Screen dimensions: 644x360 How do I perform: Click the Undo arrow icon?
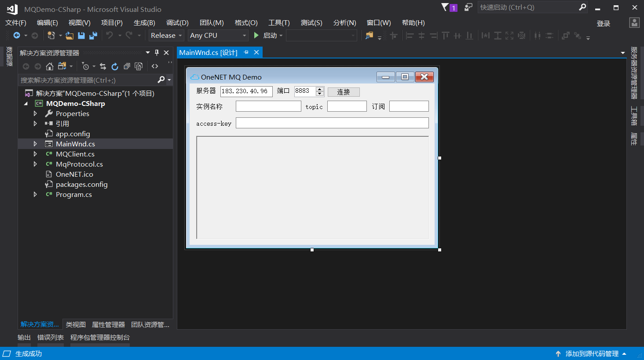click(x=110, y=35)
